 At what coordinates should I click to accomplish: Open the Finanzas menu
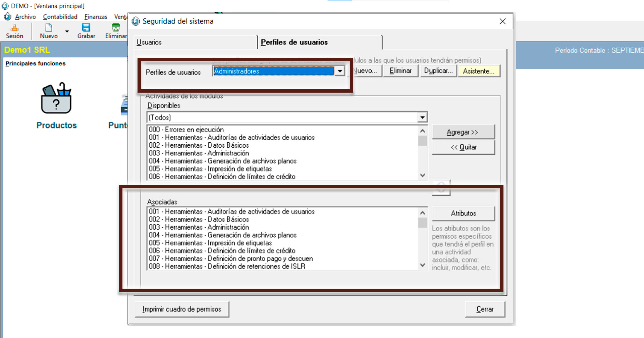click(96, 17)
